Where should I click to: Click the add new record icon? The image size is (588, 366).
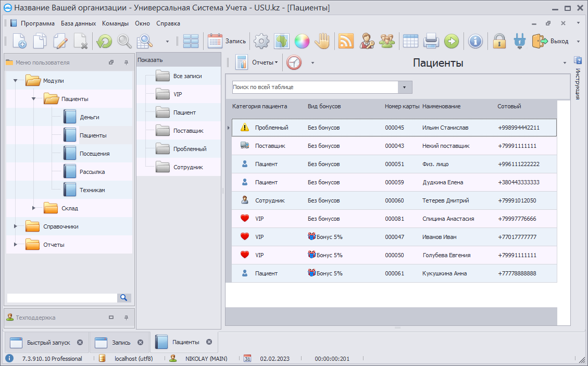pos(19,41)
